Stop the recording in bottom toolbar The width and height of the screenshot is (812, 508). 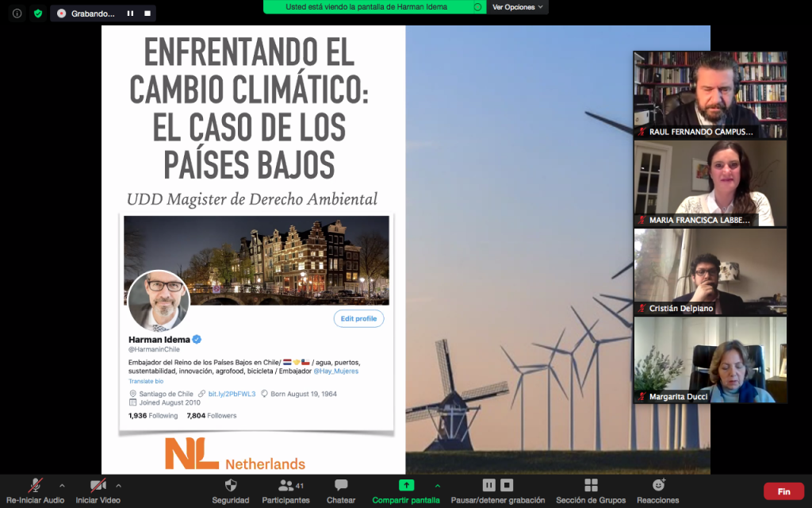[507, 485]
